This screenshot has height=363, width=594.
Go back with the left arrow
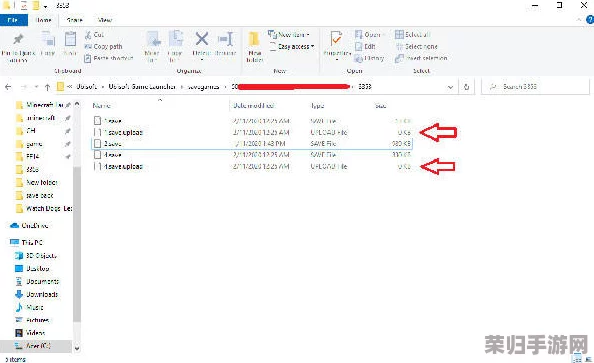pos(8,87)
